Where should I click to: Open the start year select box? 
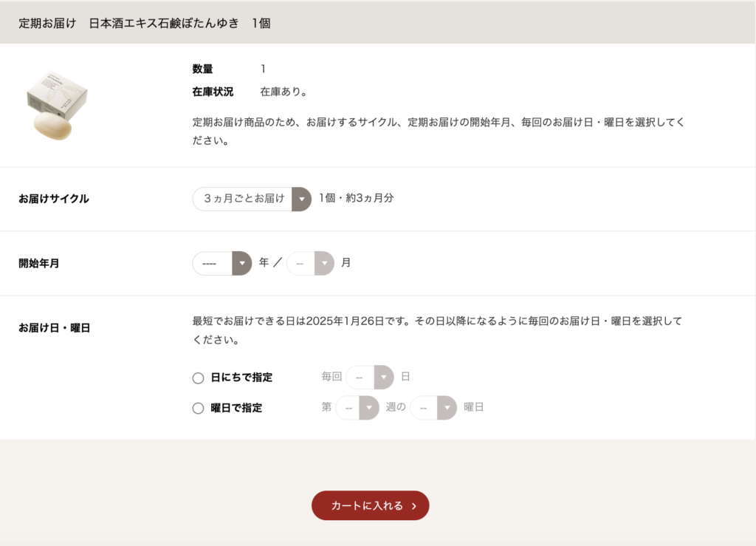[x=222, y=263]
